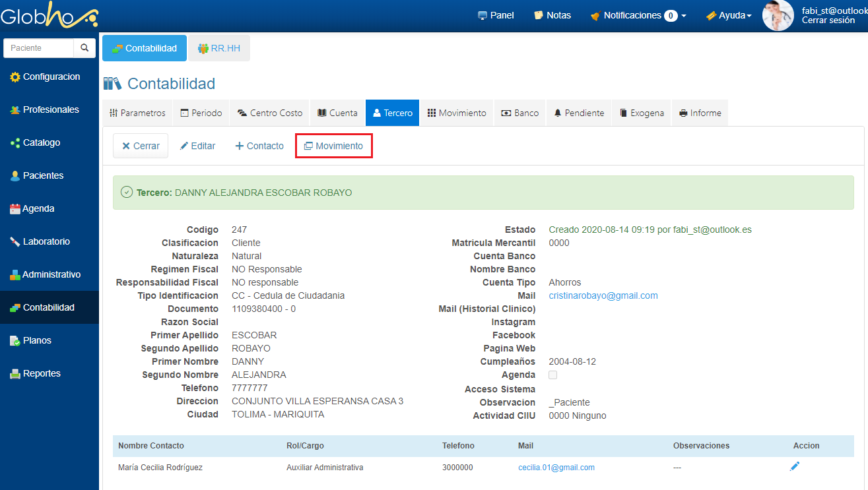Add a contact with Contacto button
The image size is (868, 490).
point(259,146)
